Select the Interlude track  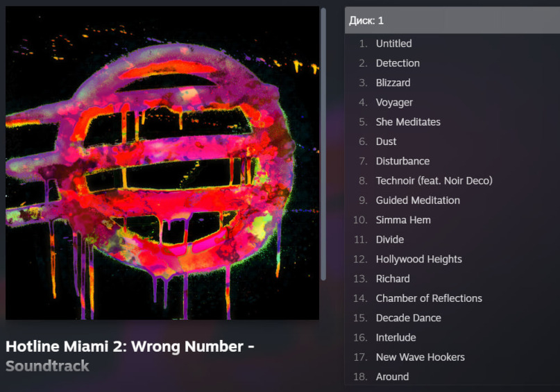coord(452,338)
